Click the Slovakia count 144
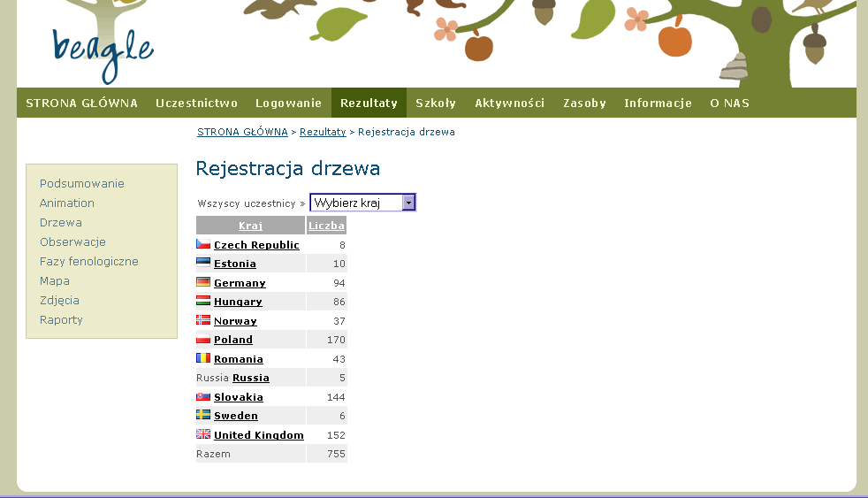The image size is (868, 498). point(336,397)
